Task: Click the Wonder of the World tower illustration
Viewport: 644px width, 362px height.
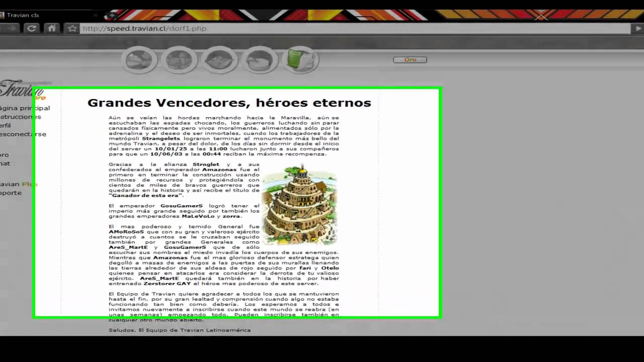Action: click(299, 204)
